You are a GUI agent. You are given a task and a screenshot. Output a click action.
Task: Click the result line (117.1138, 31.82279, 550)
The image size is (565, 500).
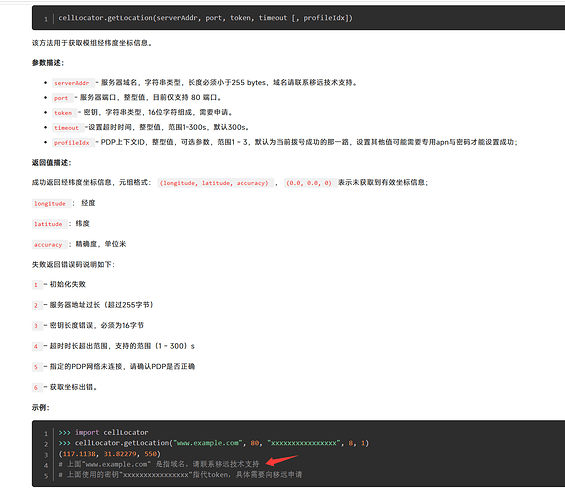[110, 454]
